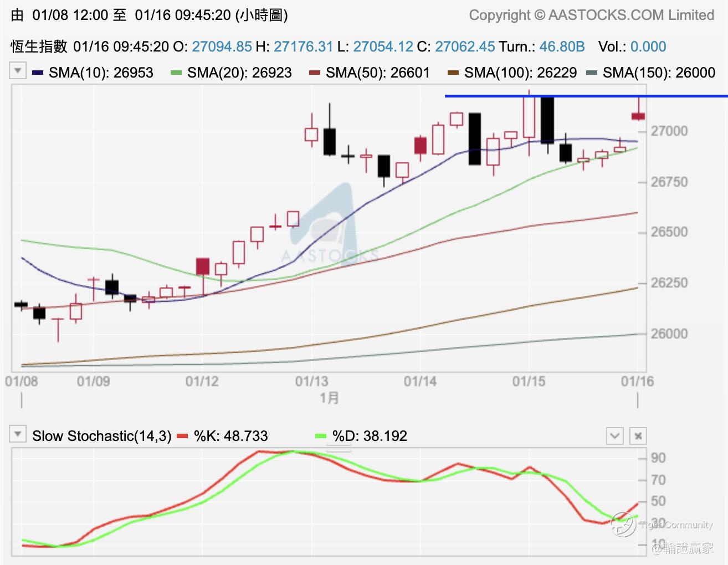Click the SMA(50) red legend swatch
Viewport: 728px width, 565px height.
coord(315,73)
